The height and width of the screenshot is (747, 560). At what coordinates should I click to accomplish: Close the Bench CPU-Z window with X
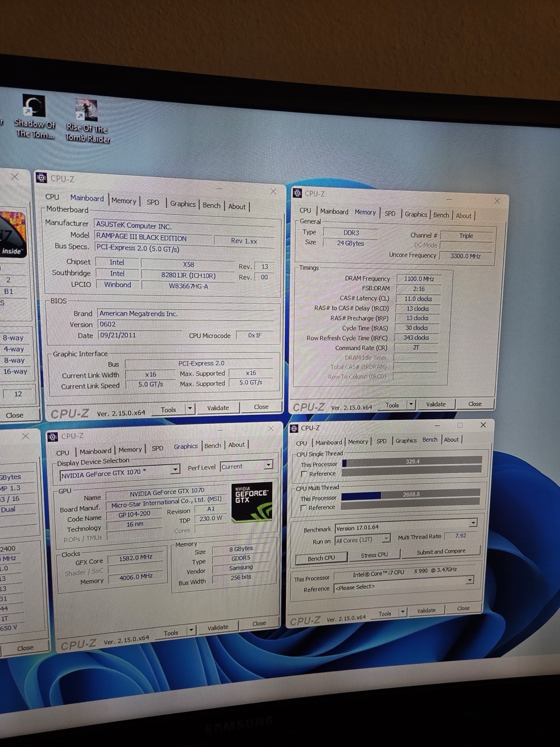[483, 425]
